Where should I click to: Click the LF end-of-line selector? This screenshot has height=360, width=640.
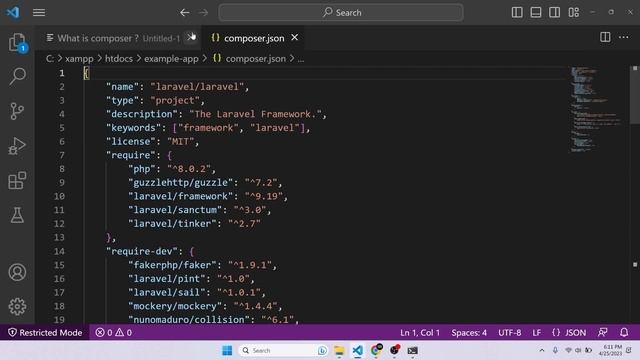click(x=536, y=333)
